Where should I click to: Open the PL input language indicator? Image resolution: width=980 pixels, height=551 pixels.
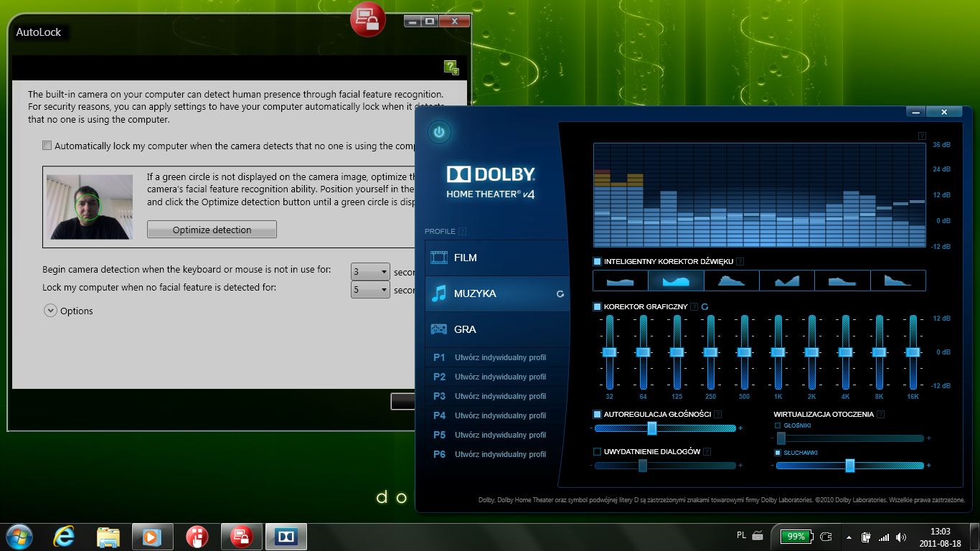741,535
